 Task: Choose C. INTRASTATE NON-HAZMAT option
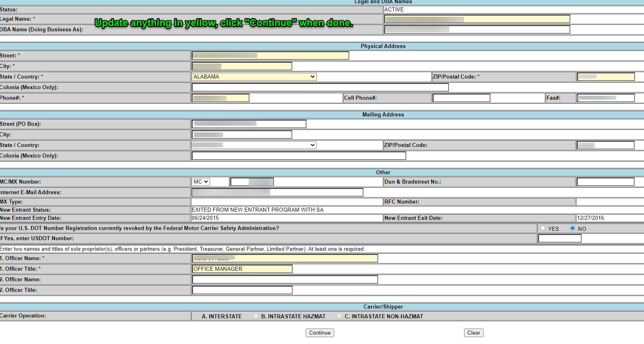click(x=340, y=316)
